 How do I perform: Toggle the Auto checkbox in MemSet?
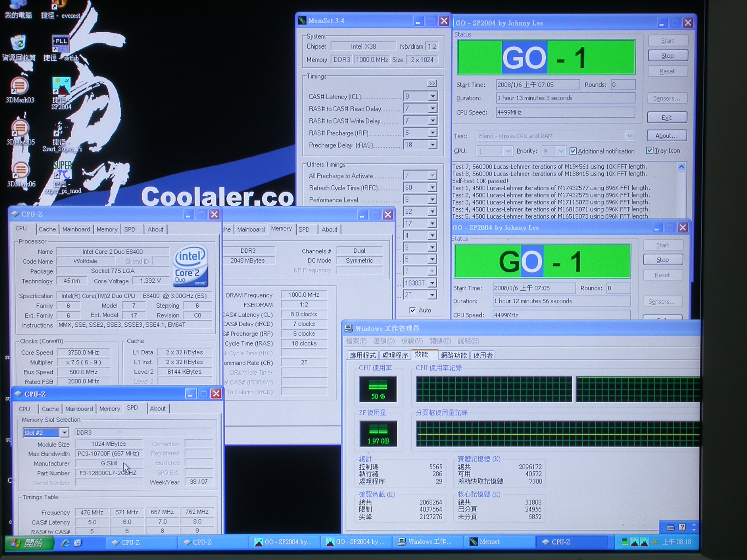pyautogui.click(x=412, y=310)
